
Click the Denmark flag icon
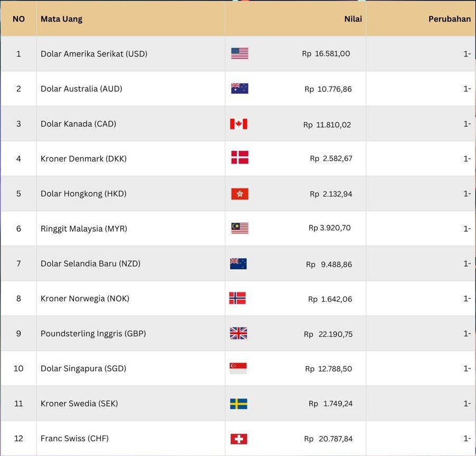tap(240, 157)
